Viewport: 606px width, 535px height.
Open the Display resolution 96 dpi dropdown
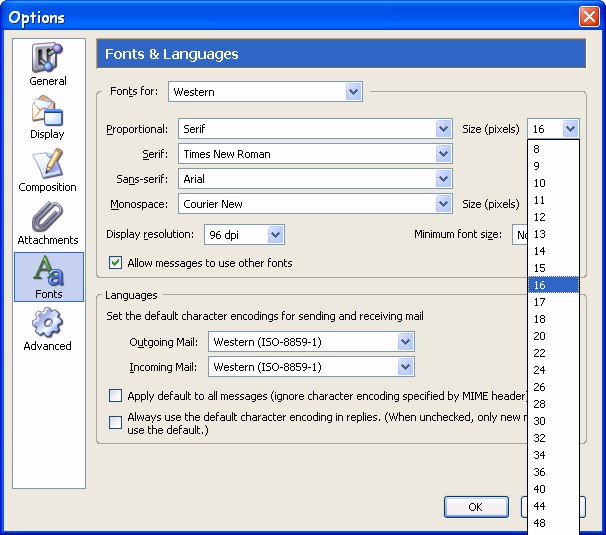(x=244, y=235)
